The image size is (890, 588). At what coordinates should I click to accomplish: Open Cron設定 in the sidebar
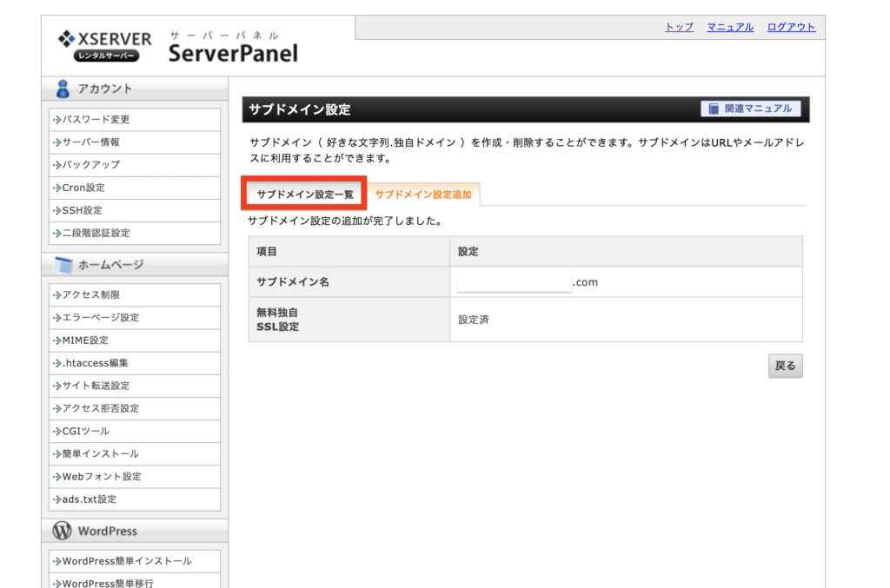coord(135,188)
